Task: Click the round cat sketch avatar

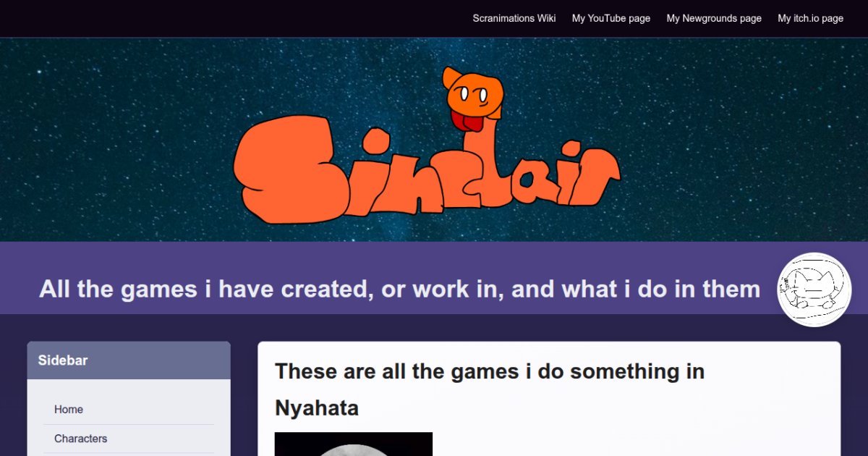Action: (814, 290)
